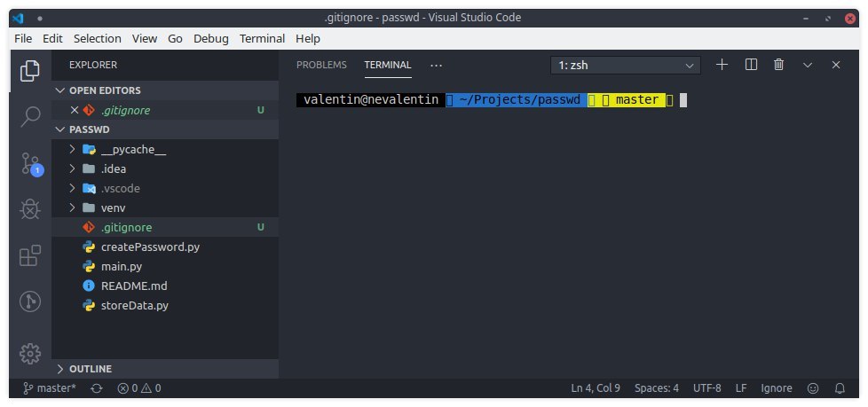Image resolution: width=868 pixels, height=407 pixels.
Task: Open the GitLens circular branch icon
Action: [x=30, y=301]
